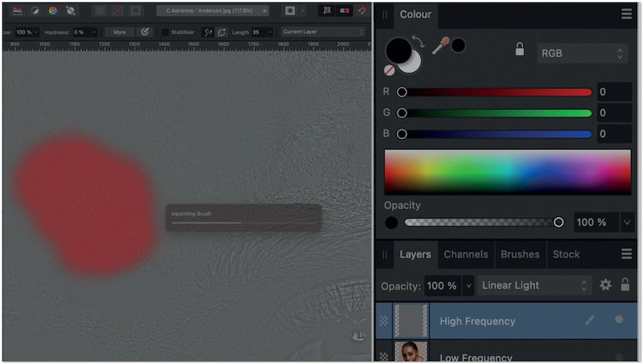Click the red R channel slider
Screen dimensions: 643x364
[496, 92]
